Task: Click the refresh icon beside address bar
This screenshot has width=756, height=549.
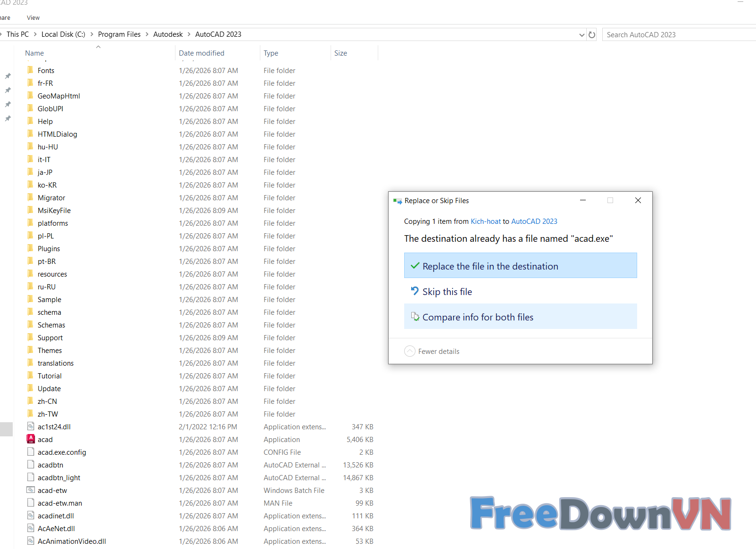Action: click(x=592, y=34)
